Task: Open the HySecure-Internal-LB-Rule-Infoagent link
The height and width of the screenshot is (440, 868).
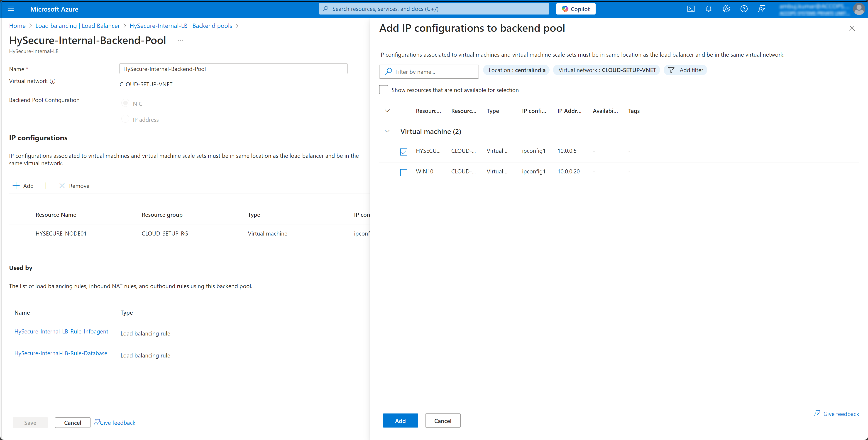Action: pos(61,331)
